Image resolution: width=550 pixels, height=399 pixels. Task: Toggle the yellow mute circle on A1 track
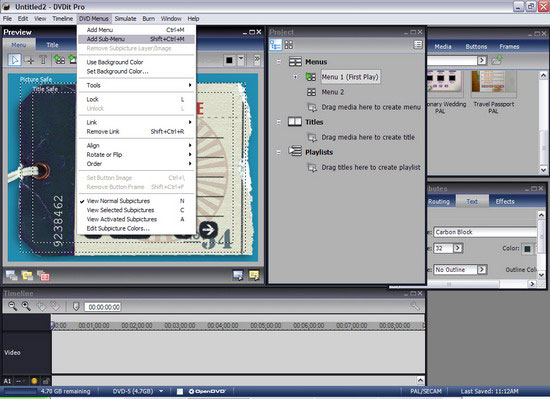(34, 381)
